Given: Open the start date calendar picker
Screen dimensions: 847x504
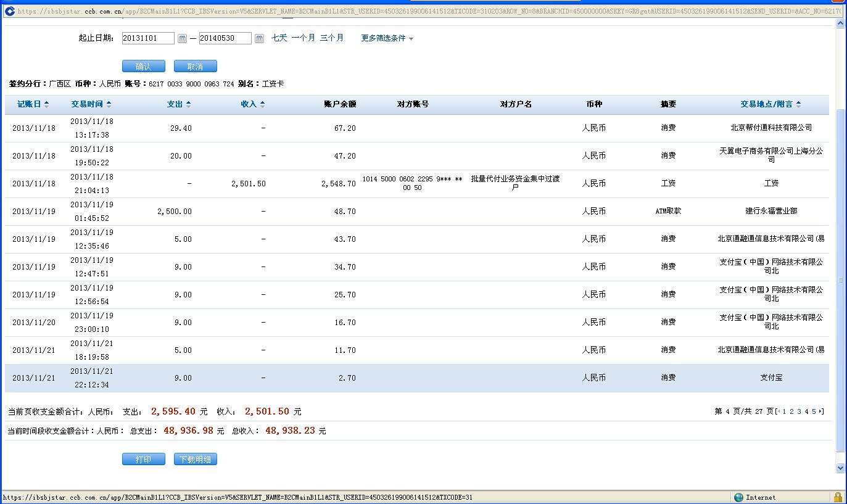Looking at the screenshot, I should tap(182, 38).
